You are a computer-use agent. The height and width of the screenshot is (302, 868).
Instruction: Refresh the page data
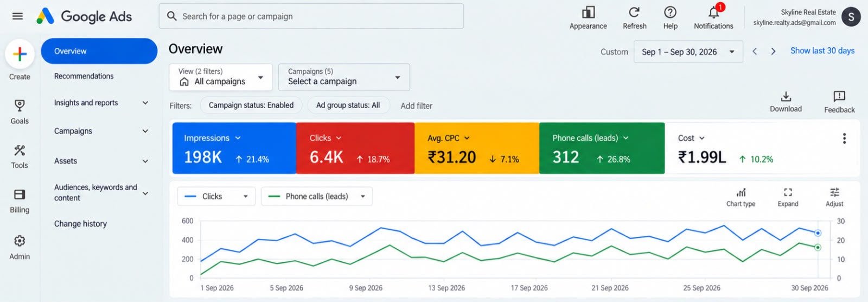point(634,18)
